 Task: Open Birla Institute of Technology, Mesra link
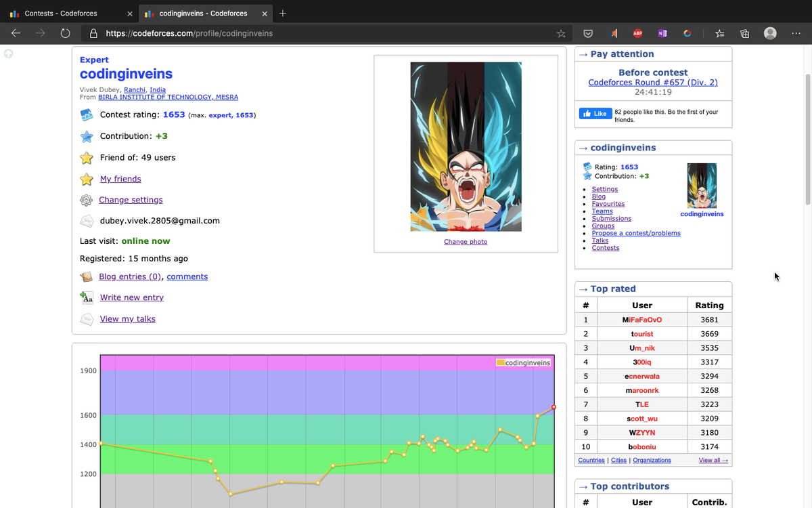(168, 97)
